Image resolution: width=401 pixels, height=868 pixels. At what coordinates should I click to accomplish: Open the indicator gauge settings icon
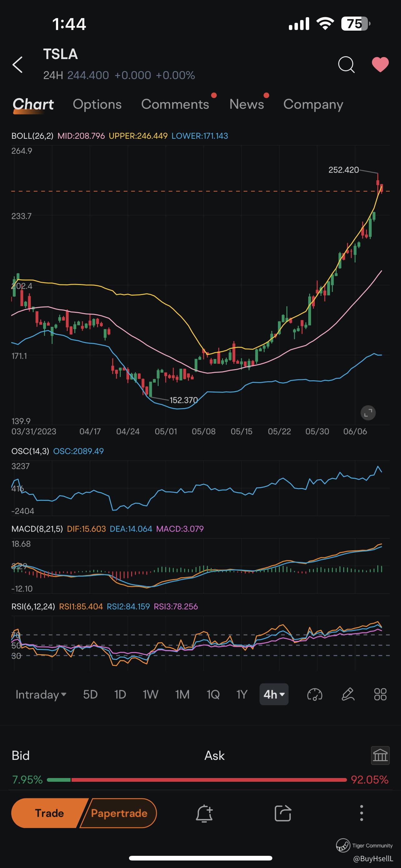pyautogui.click(x=315, y=695)
